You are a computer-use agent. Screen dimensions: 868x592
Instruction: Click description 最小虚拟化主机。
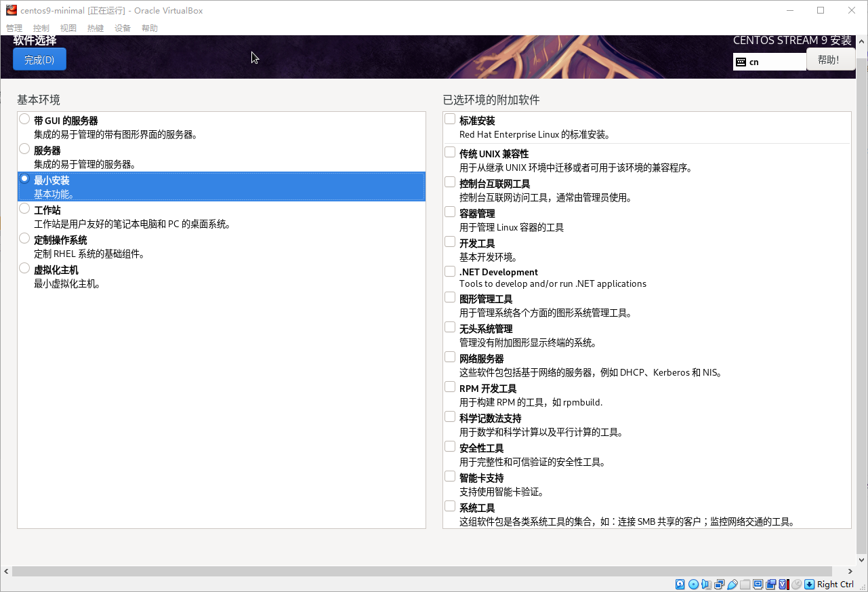68,283
